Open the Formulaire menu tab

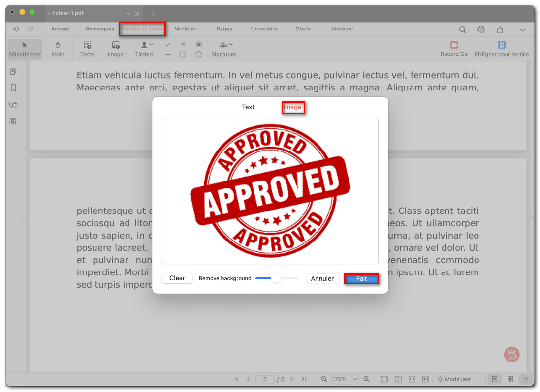263,29
